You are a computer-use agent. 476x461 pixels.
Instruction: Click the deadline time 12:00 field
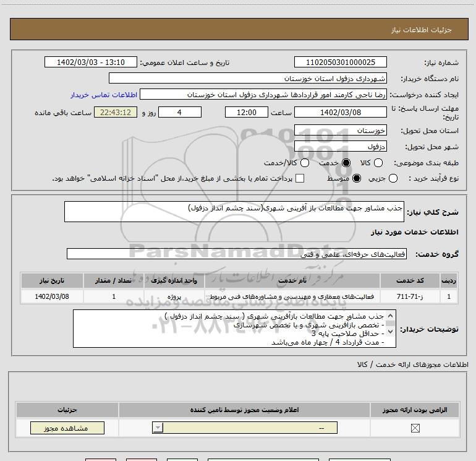click(247, 112)
